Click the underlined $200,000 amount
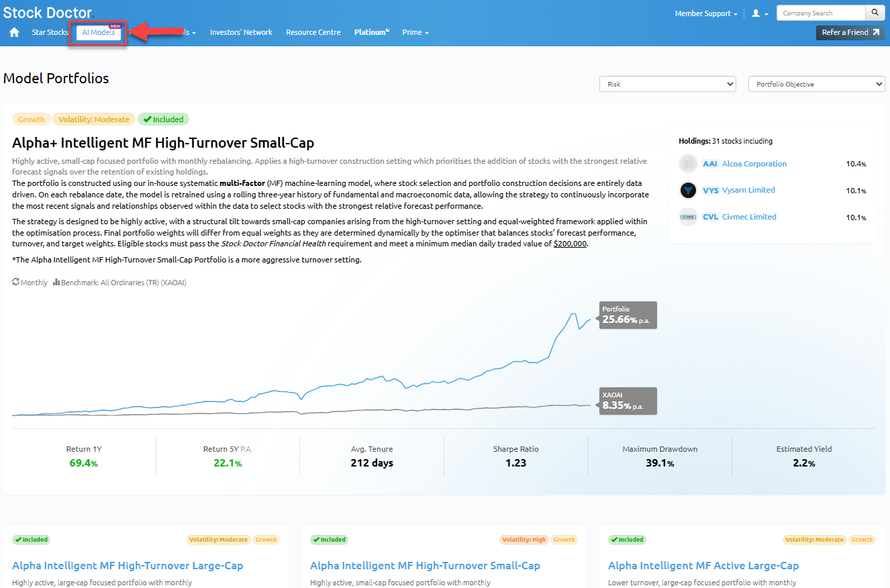Image resolution: width=890 pixels, height=588 pixels. [571, 244]
